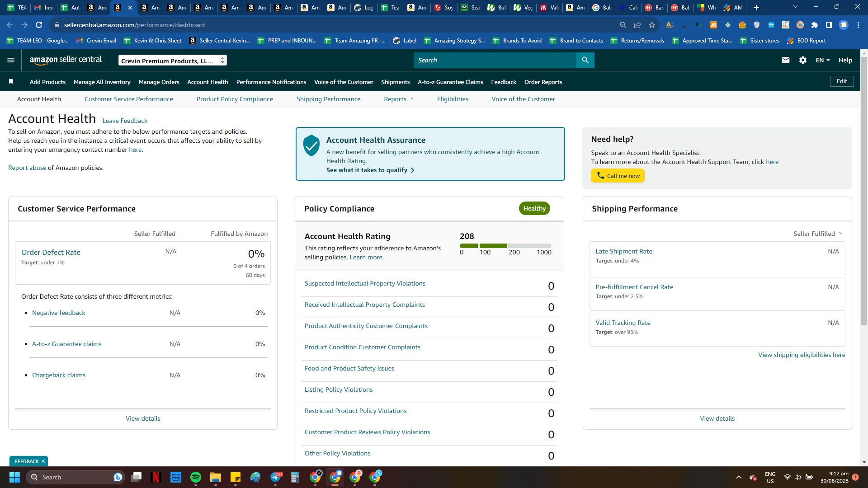Image resolution: width=868 pixels, height=488 pixels.
Task: Open A-to-z Guarantee Claims menu
Action: pos(450,82)
